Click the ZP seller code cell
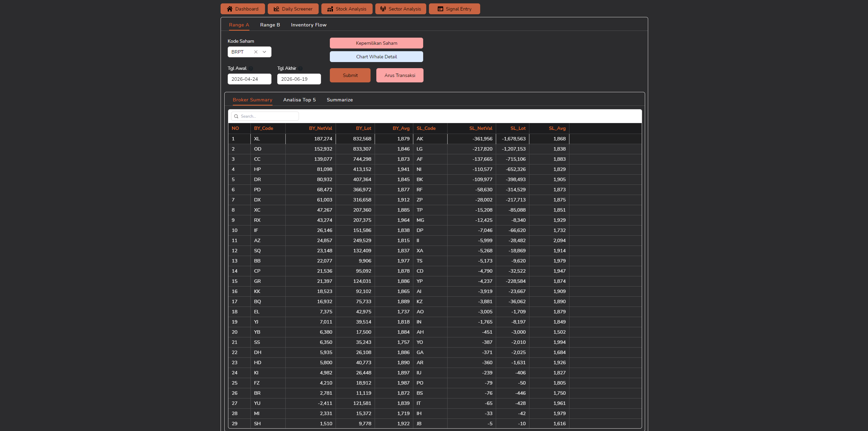The height and width of the screenshot is (431, 868). tap(430, 200)
